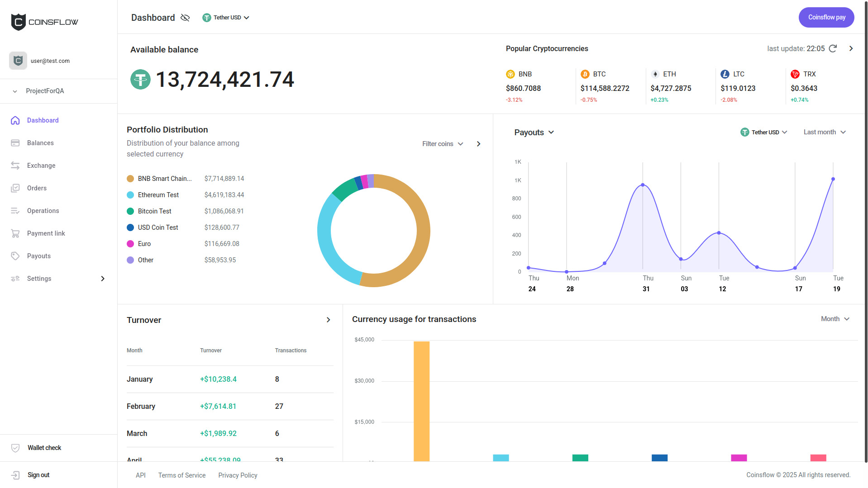Click the BNB Smart Chain color dot
The image size is (868, 488).
coord(130,179)
